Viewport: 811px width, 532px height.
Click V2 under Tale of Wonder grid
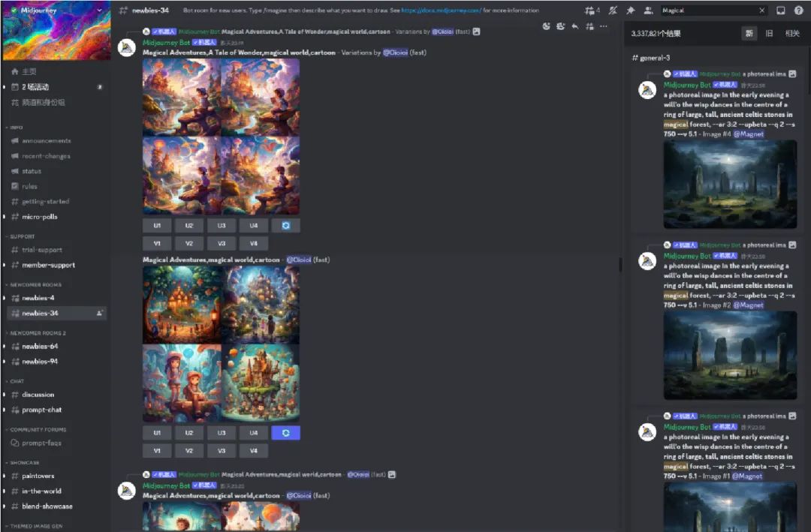point(188,244)
